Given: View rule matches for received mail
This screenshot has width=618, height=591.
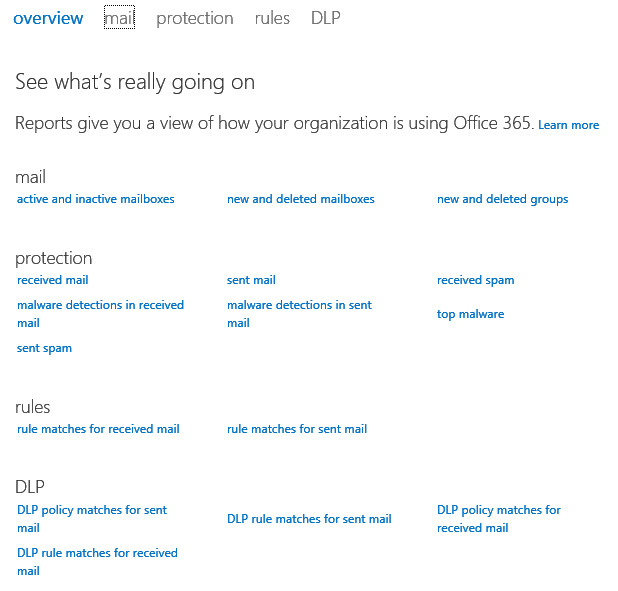Looking at the screenshot, I should (x=98, y=429).
